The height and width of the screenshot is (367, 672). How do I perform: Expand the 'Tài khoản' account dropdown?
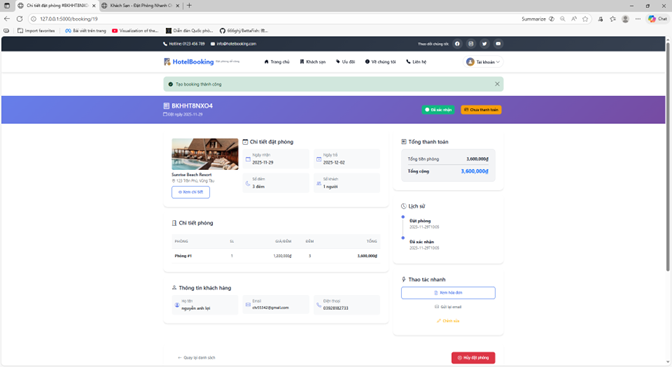pyautogui.click(x=483, y=62)
